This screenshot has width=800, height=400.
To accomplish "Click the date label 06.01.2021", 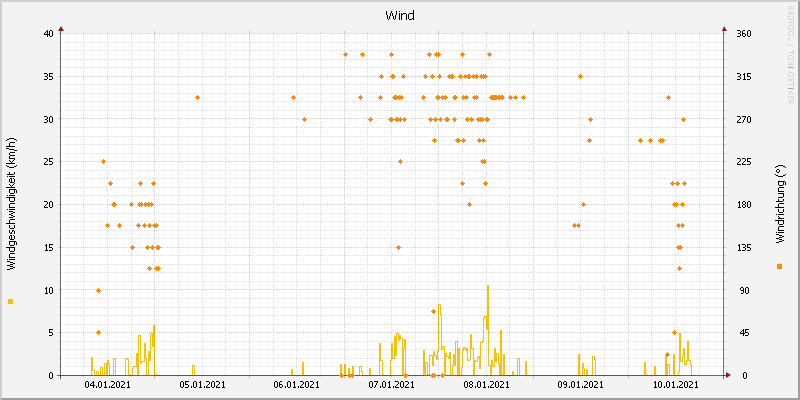I will coord(297,384).
